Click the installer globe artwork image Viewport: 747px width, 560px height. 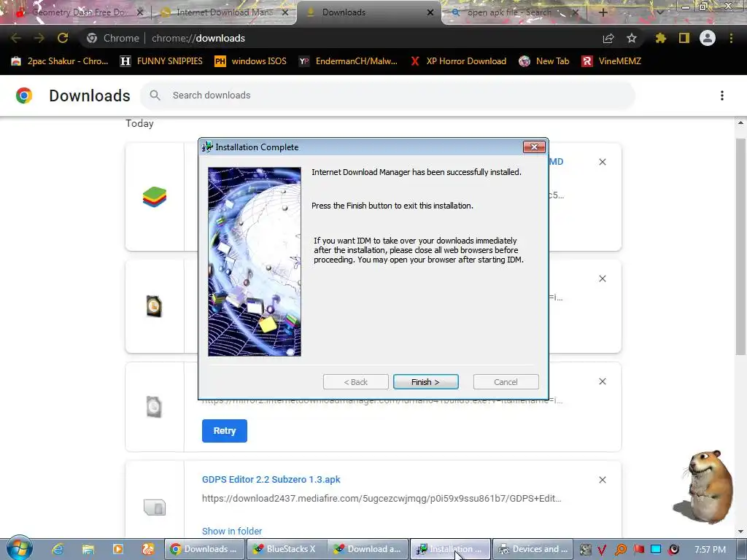(x=255, y=262)
